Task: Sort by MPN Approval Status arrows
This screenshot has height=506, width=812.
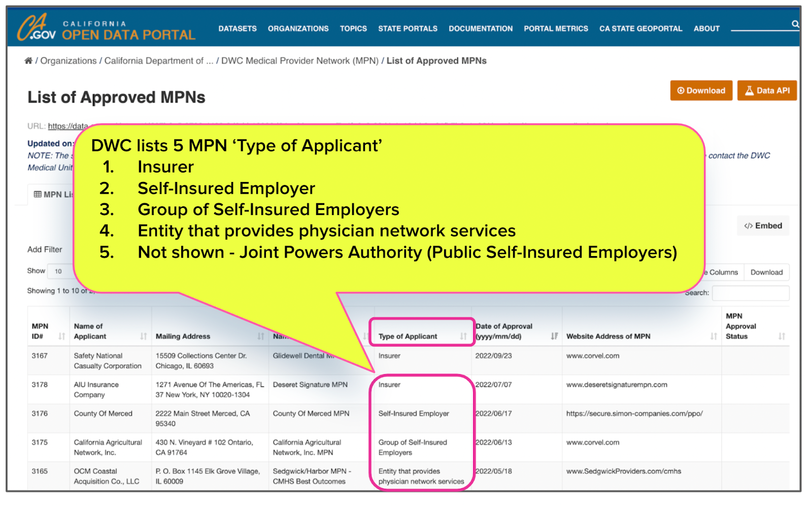Action: [782, 336]
